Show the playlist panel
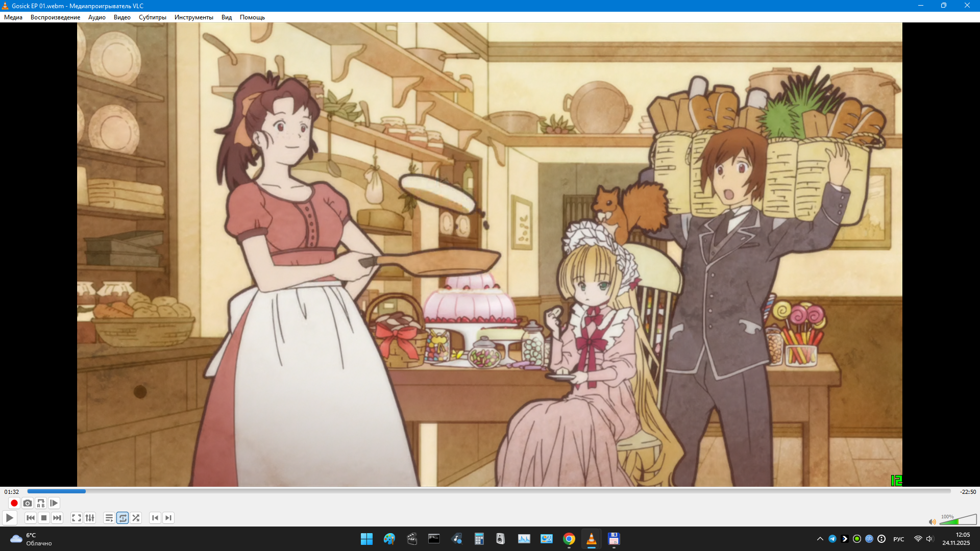 (109, 518)
